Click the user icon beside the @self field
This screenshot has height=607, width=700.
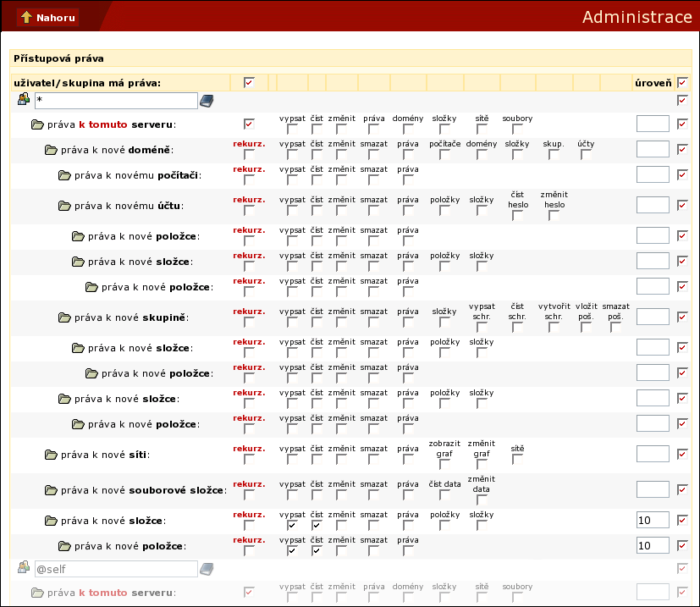pyautogui.click(x=23, y=569)
